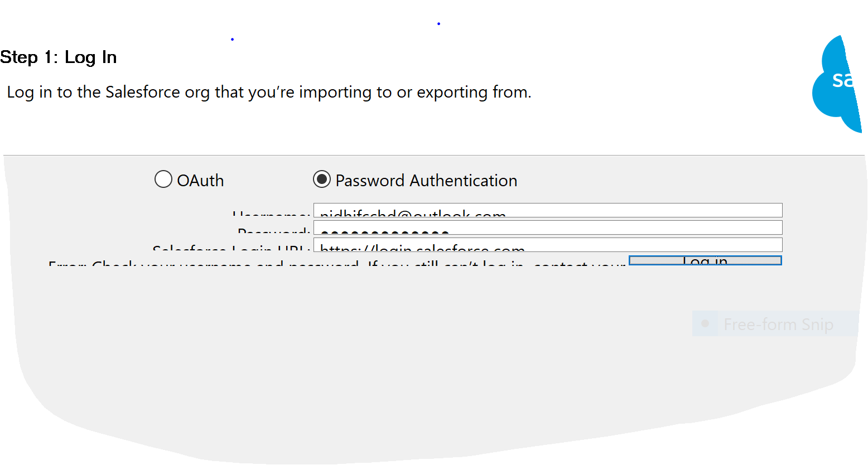The height and width of the screenshot is (465, 868).
Task: Click the org import/export description text
Action: 269,92
